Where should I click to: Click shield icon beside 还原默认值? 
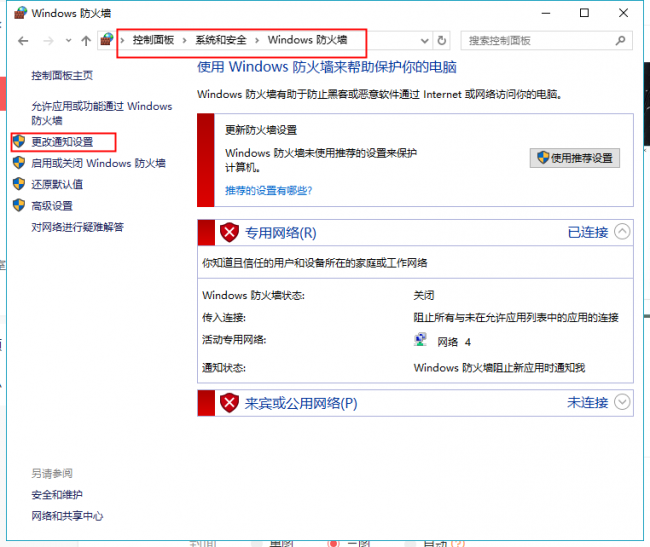pos(19,184)
